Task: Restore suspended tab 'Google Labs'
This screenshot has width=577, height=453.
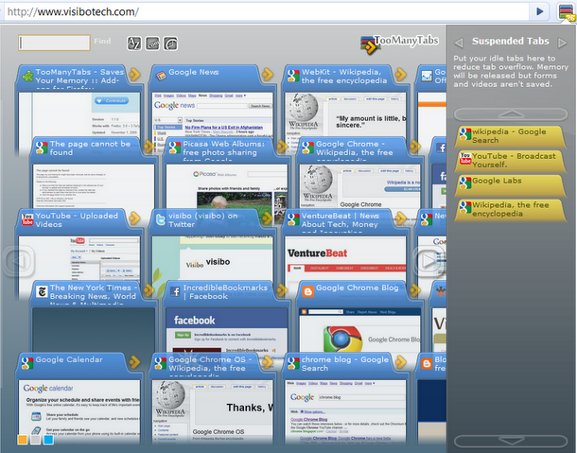Action: 510,185
